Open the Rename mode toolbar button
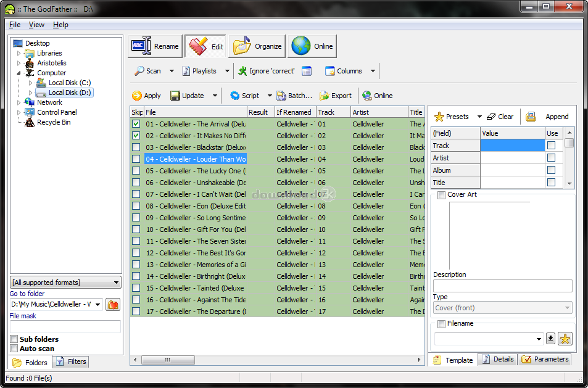 [155, 46]
